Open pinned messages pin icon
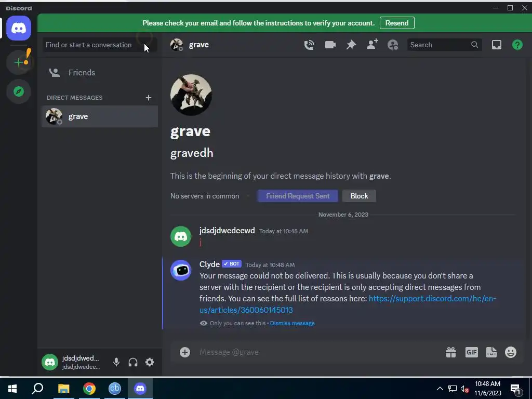 tap(351, 45)
